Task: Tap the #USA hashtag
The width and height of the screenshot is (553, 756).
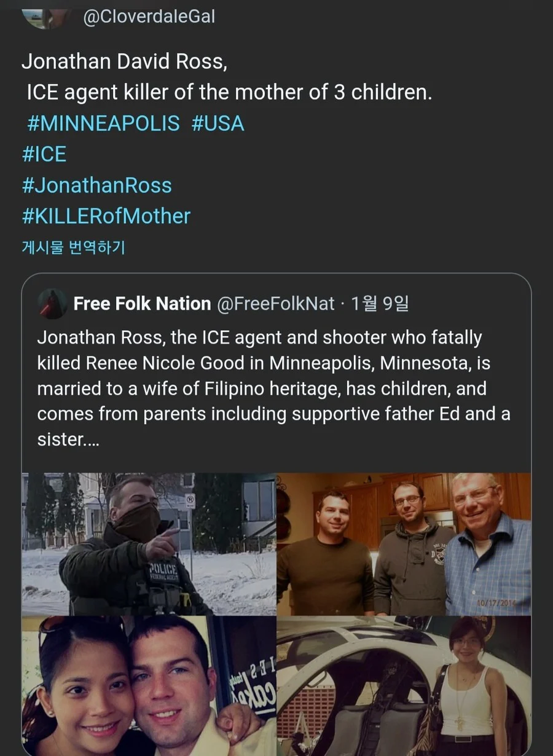Action: [218, 124]
